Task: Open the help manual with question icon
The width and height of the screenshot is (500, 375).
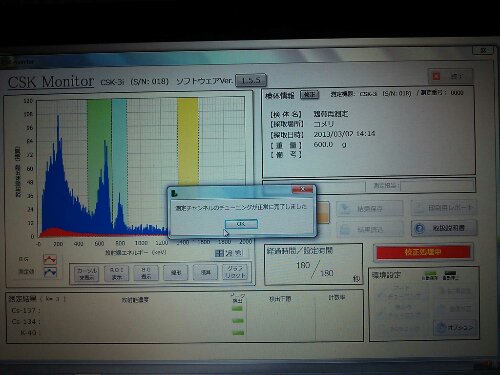Action: pos(444,228)
